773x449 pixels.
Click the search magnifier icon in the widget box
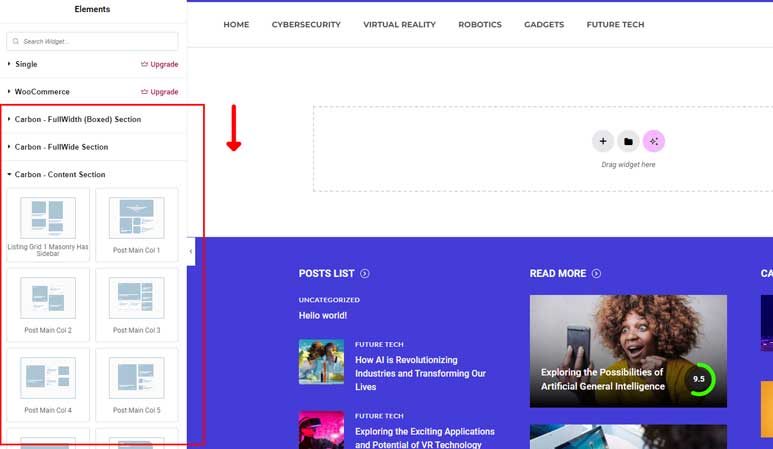pos(16,41)
